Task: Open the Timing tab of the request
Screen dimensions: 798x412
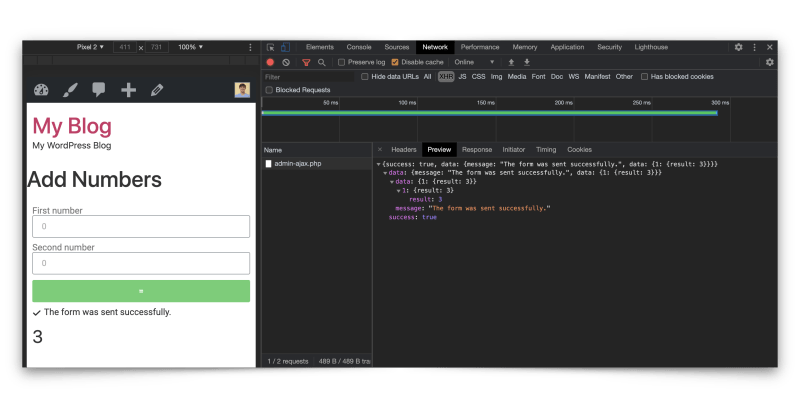Action: click(x=546, y=150)
